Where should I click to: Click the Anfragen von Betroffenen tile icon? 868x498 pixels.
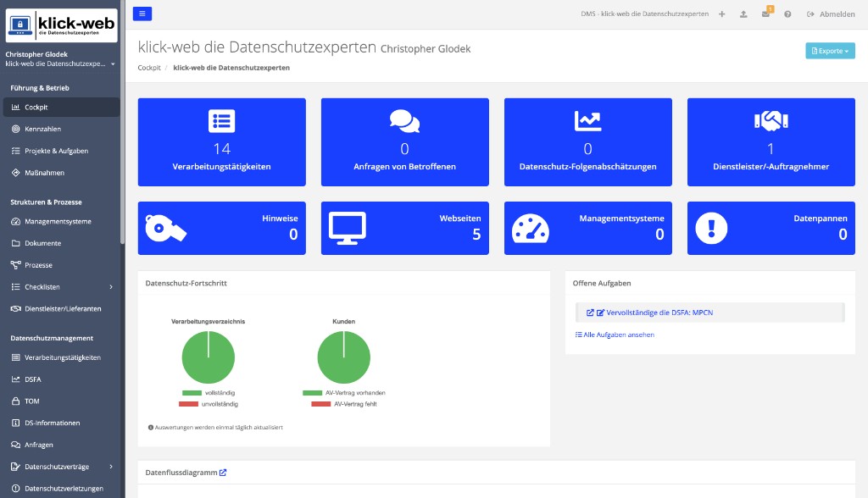coord(404,120)
